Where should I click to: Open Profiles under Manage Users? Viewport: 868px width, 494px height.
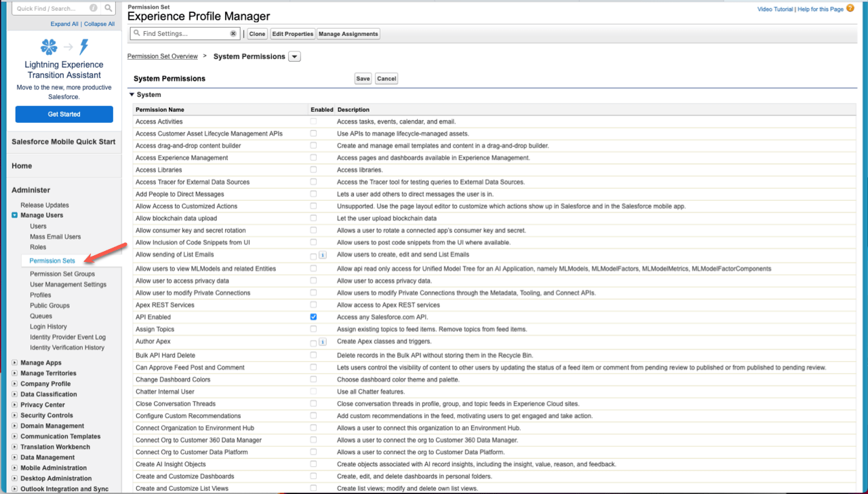(x=41, y=295)
